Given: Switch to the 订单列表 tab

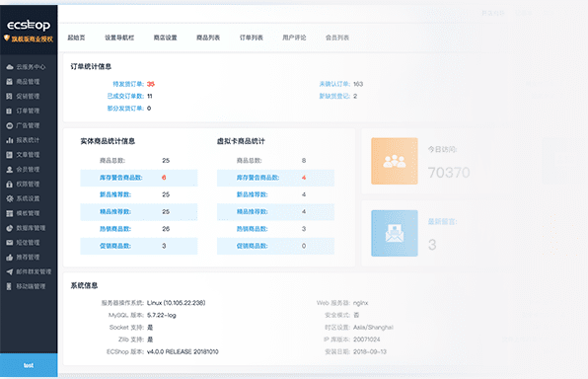Looking at the screenshot, I should click(x=252, y=38).
